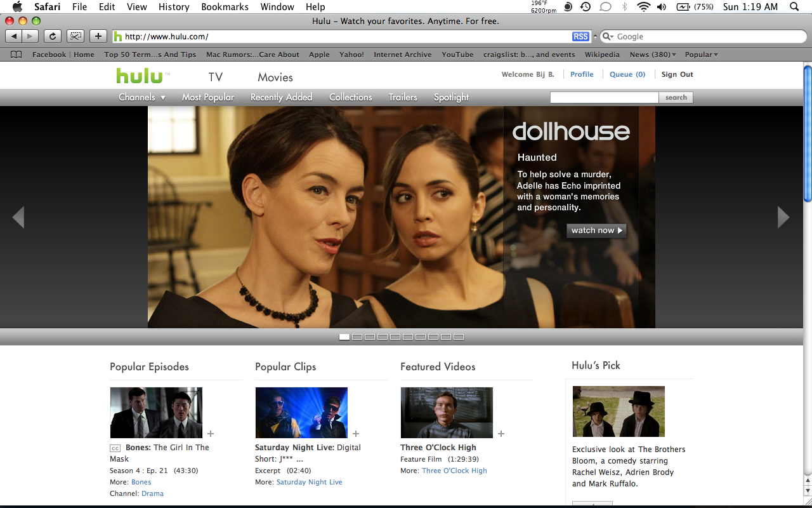The height and width of the screenshot is (508, 812).
Task: Switch to the TV tab on hulu
Action: pyautogui.click(x=216, y=77)
